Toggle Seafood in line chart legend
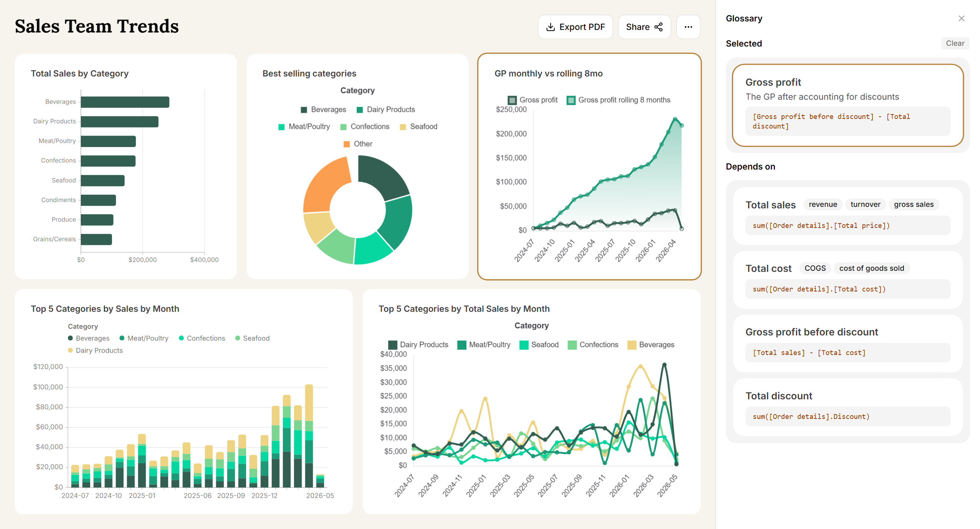Screen dimensions: 980x529 coord(539,345)
